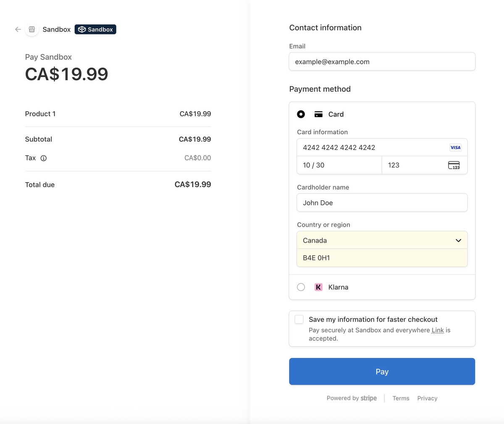
Task: Focus the card number field
Action: click(x=370, y=147)
